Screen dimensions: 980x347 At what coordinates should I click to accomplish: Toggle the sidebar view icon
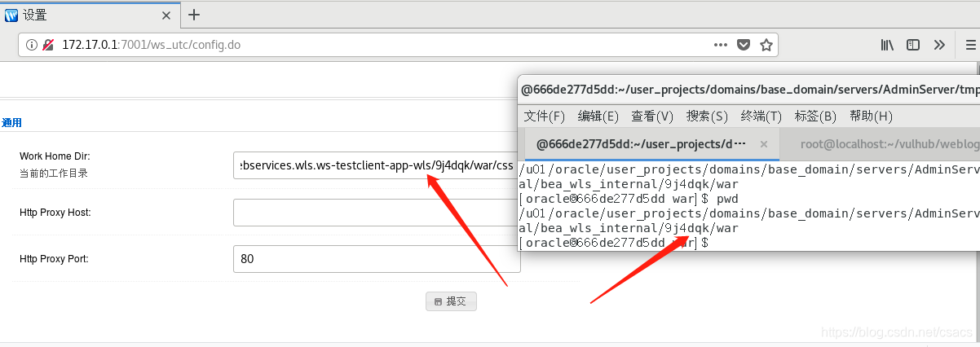click(914, 45)
